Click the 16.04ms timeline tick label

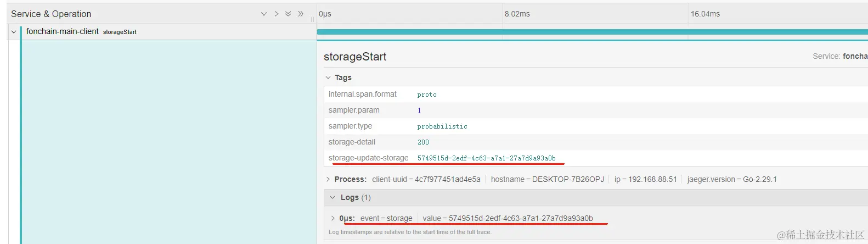point(705,14)
